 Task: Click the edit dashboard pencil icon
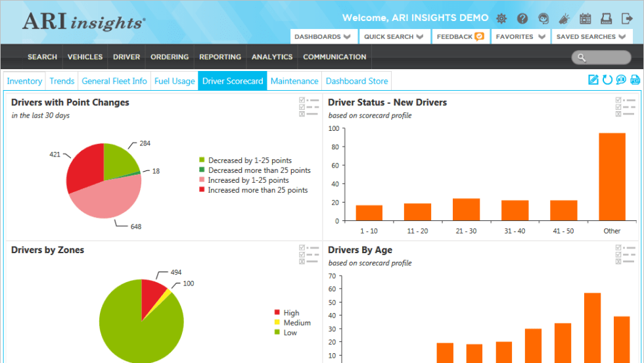(593, 80)
